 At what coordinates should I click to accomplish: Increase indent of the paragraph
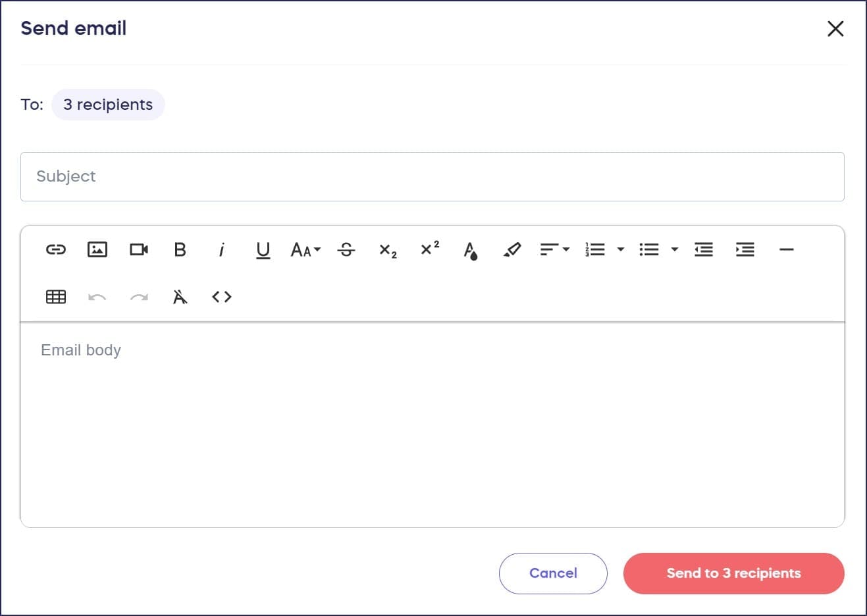click(x=745, y=249)
